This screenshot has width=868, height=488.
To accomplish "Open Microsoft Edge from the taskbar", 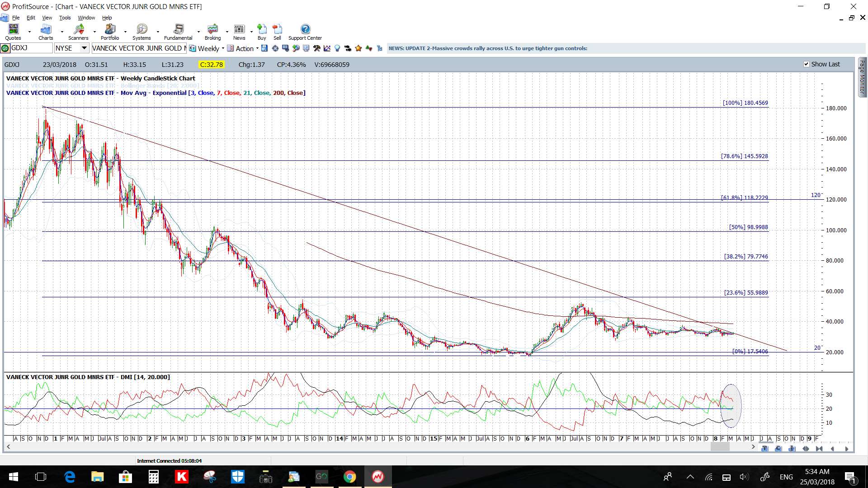I will click(70, 477).
